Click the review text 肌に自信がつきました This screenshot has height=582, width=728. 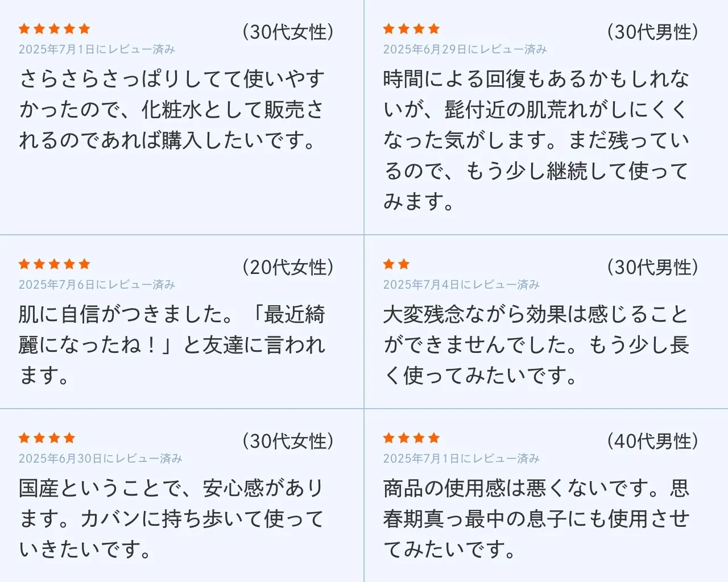click(x=172, y=344)
